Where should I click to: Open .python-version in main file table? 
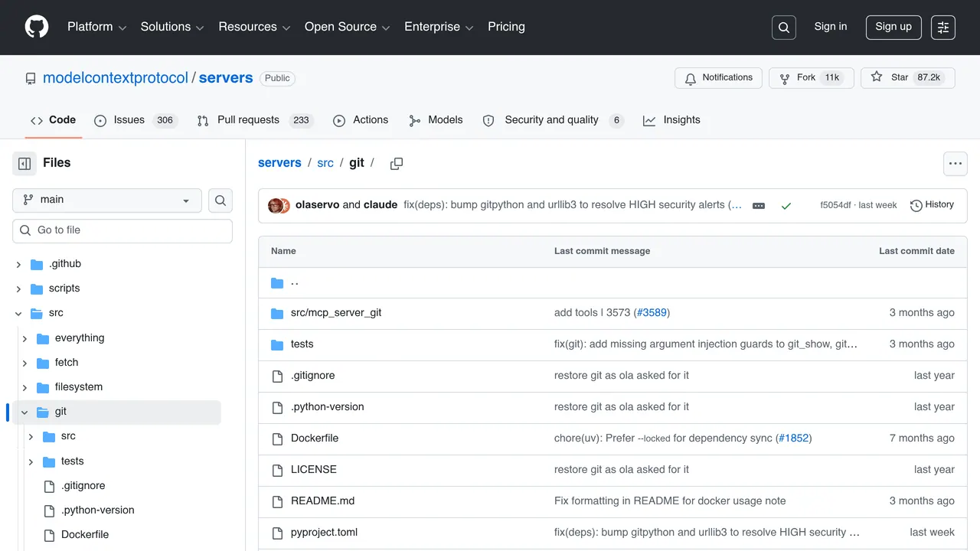coord(327,407)
